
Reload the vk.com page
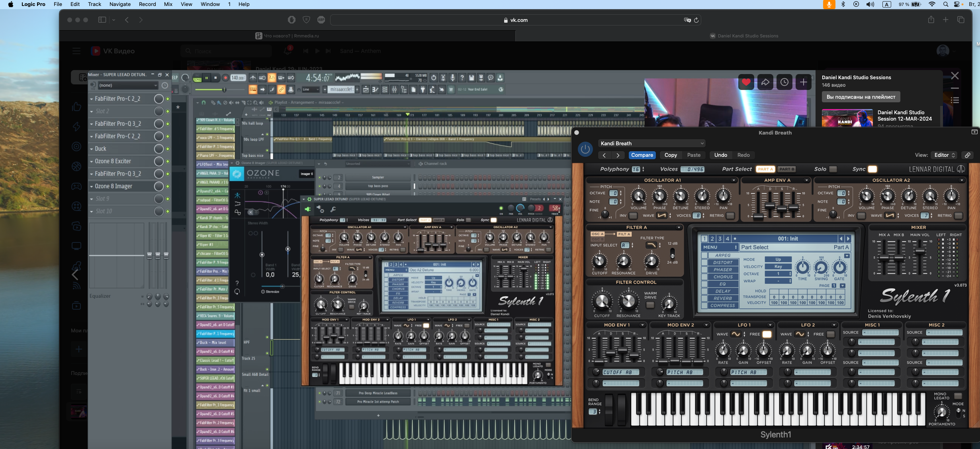tap(696, 20)
